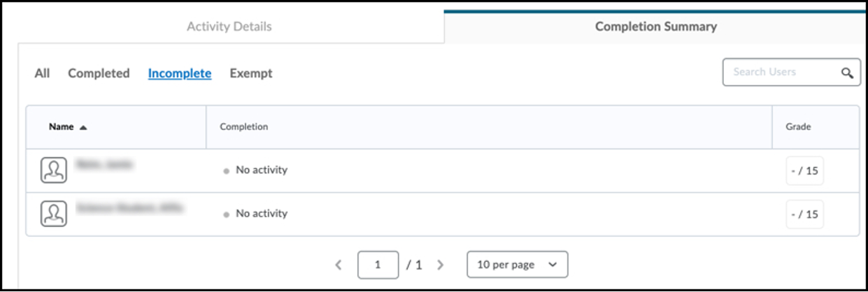This screenshot has width=868, height=292.
Task: Select the Completion Summary tab
Action: 656,27
